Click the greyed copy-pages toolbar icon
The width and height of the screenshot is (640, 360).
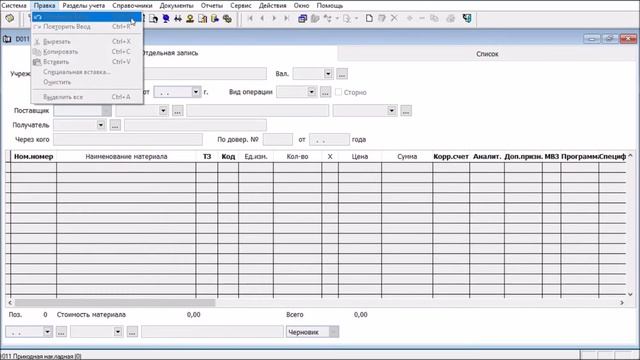coord(434,18)
